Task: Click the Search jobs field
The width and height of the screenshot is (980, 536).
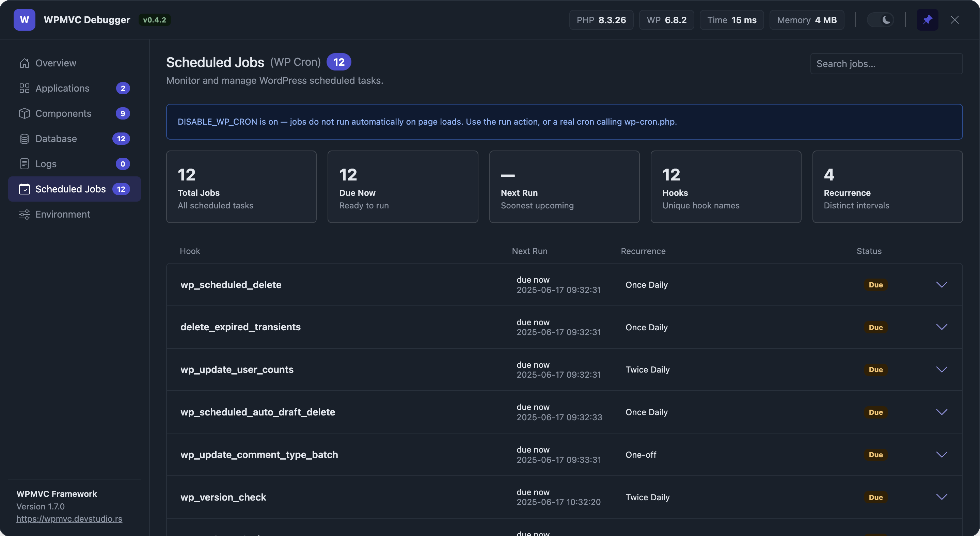Action: click(x=886, y=64)
